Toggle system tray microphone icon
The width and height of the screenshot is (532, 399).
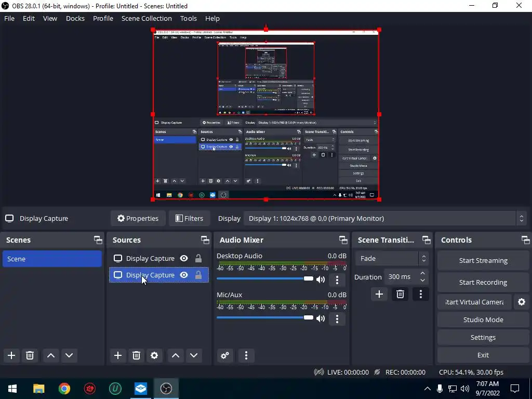440,389
